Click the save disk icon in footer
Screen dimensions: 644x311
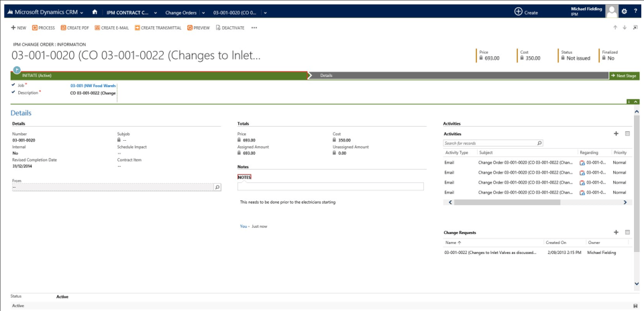click(x=636, y=306)
